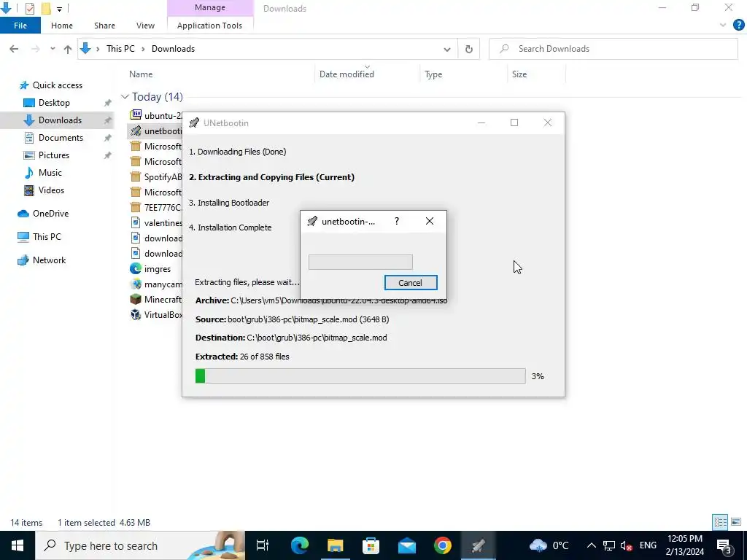Switch to the Share ribbon tab
The height and width of the screenshot is (560, 747).
(x=104, y=26)
